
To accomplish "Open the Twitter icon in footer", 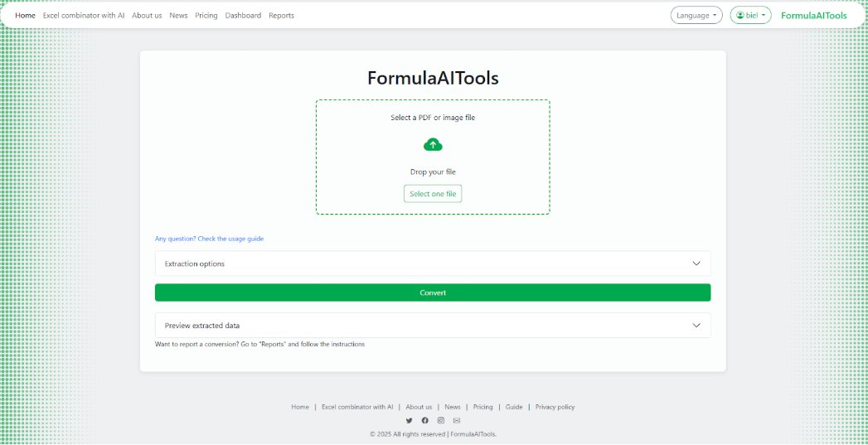I will click(409, 421).
